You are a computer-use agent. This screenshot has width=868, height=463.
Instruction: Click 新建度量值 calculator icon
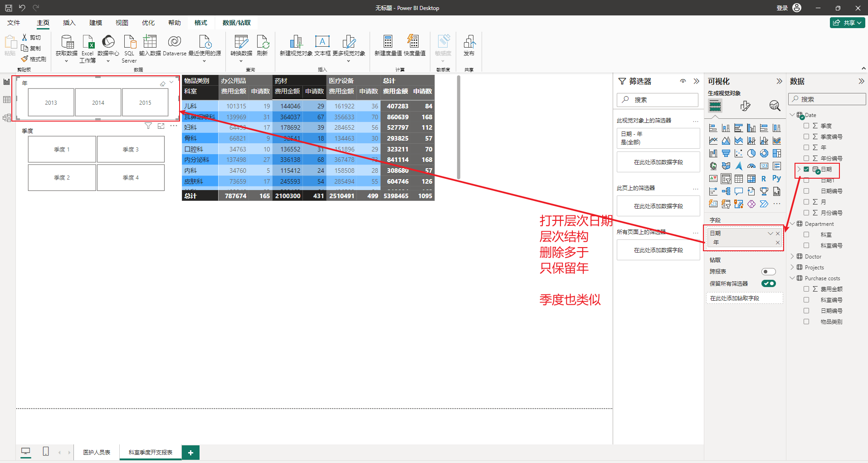388,45
